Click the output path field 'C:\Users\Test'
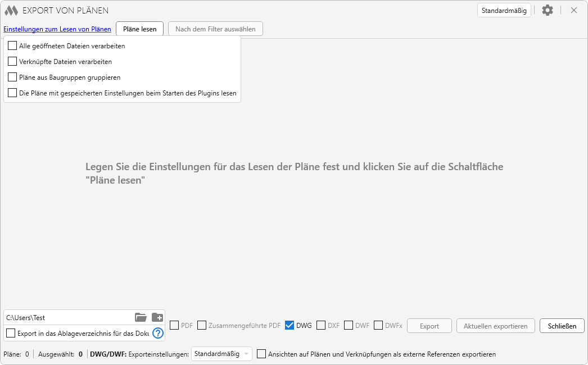This screenshot has width=588, height=365. pos(67,318)
